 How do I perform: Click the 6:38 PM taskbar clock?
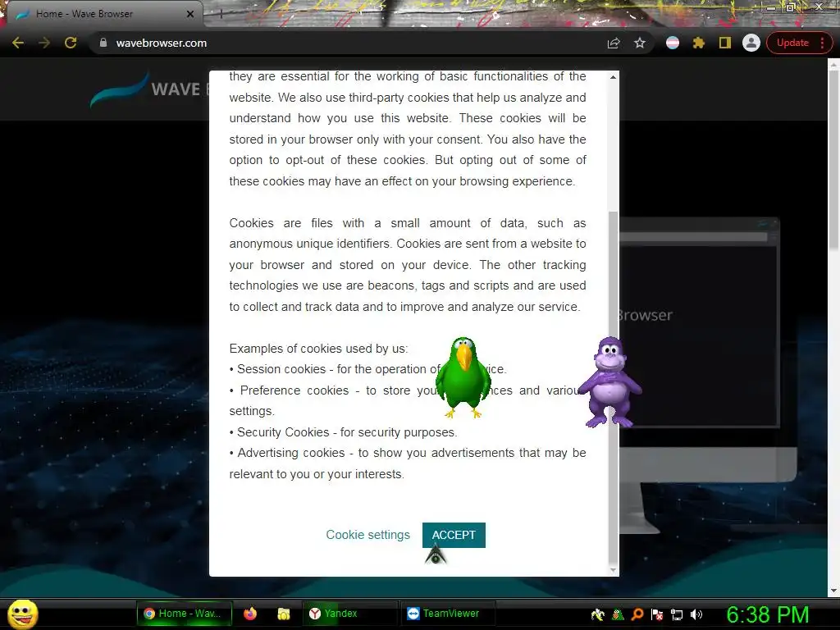click(767, 614)
